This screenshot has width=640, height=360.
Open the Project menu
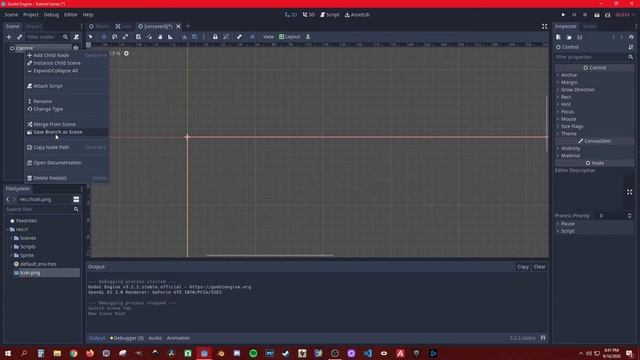(x=31, y=15)
